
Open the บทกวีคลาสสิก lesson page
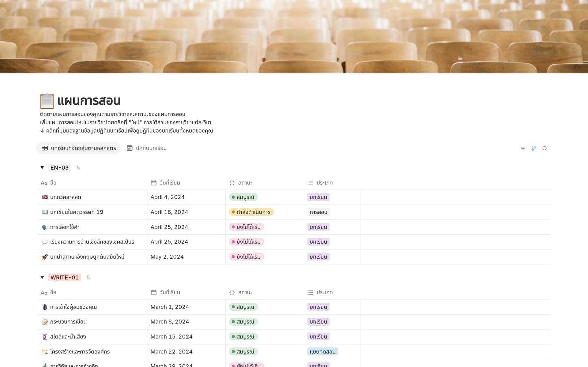(x=66, y=197)
